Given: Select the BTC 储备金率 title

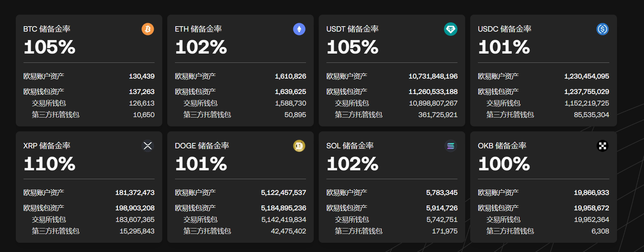Looking at the screenshot, I should tap(47, 29).
